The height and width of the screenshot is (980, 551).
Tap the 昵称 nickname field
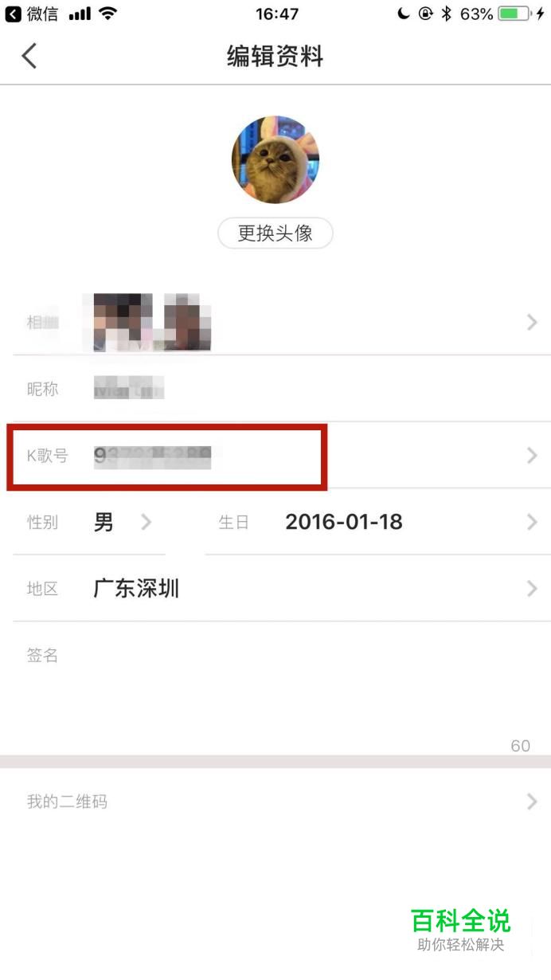tap(281, 389)
